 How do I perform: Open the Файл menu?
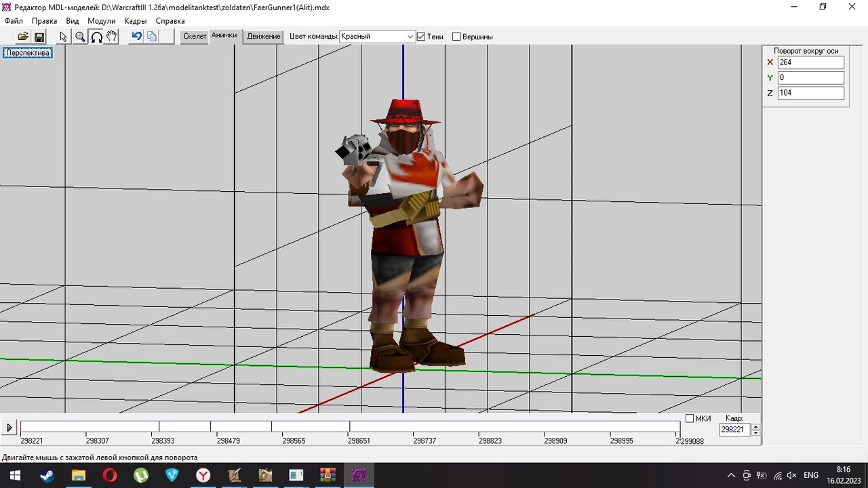point(14,21)
